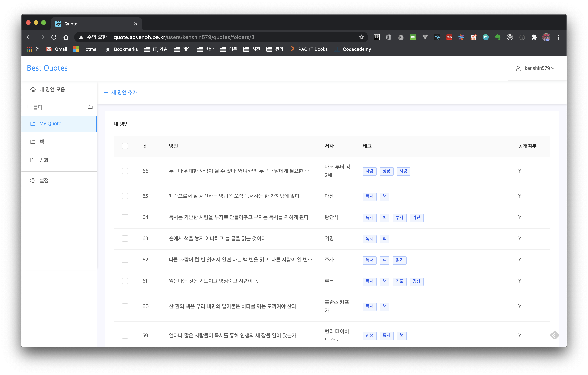Go to Best Quotes home link
Image resolution: width=588 pixels, height=375 pixels.
47,68
